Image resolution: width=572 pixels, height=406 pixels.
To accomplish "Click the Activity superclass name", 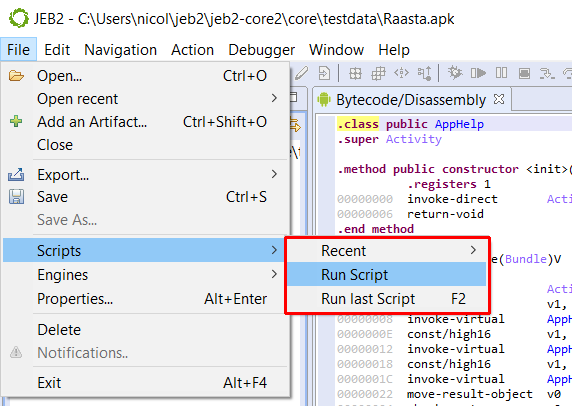I will (413, 139).
